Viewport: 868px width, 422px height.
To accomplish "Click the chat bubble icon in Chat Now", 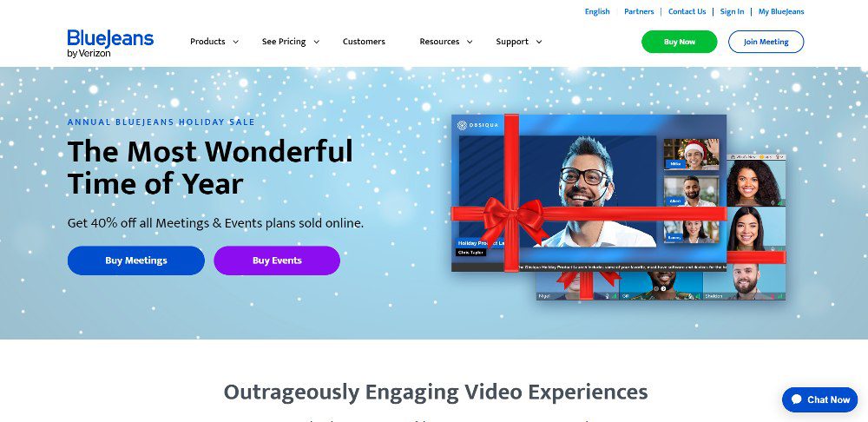I will (x=797, y=399).
